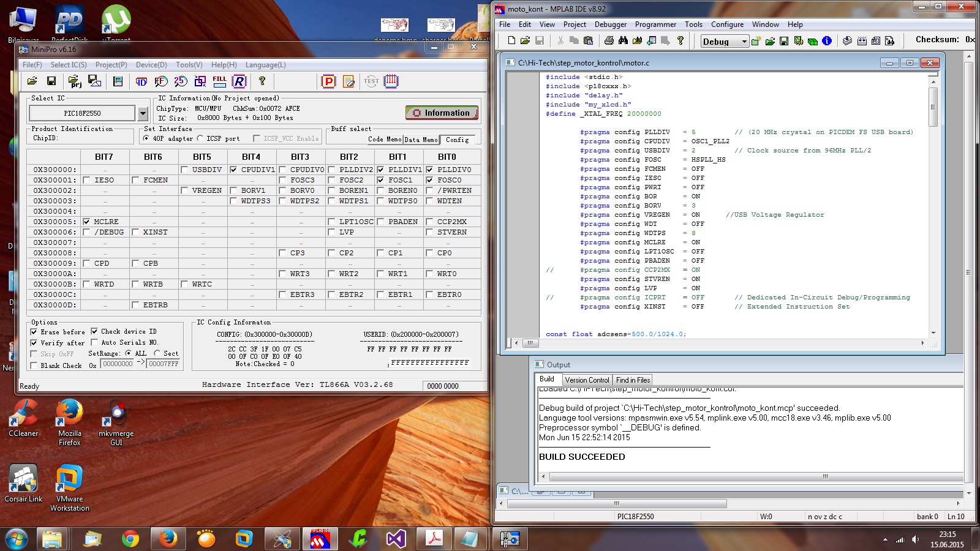Image resolution: width=980 pixels, height=551 pixels.
Task: Click the New File icon in MPLAB toolbar
Action: point(511,40)
